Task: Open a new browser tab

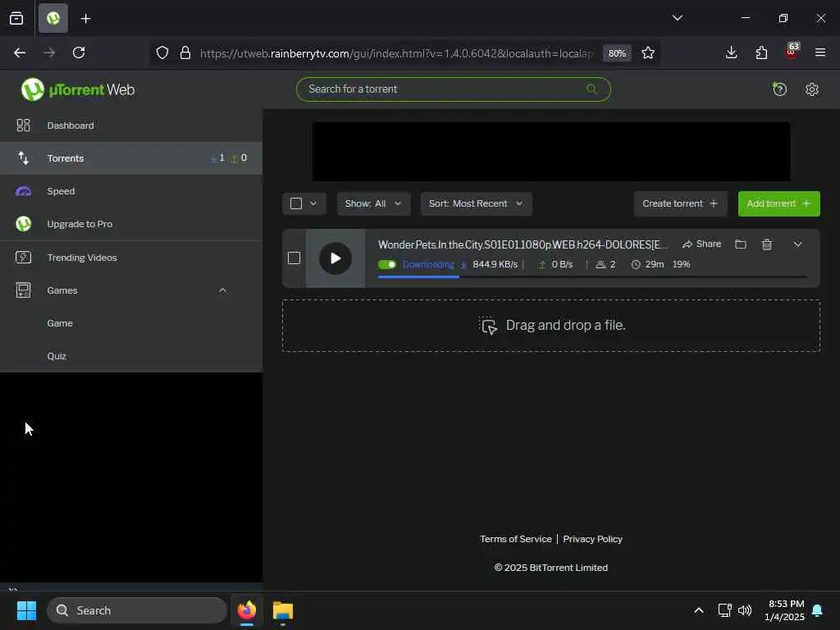Action: pyautogui.click(x=85, y=19)
